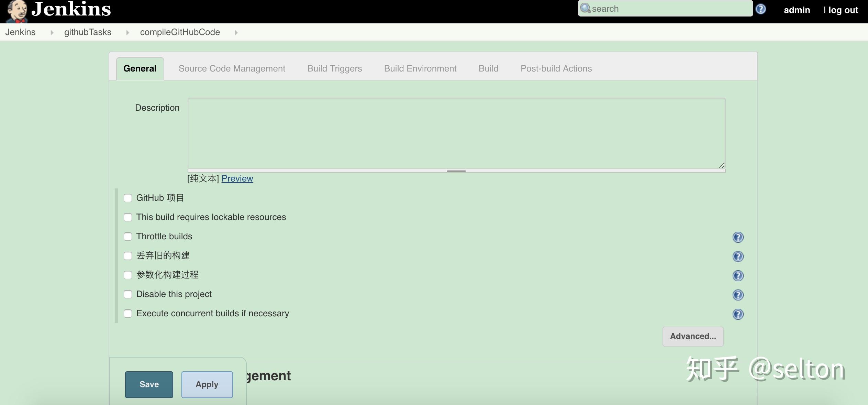Expand the breadcrumb arrow next to Jenkins
The height and width of the screenshot is (405, 868).
pyautogui.click(x=52, y=32)
